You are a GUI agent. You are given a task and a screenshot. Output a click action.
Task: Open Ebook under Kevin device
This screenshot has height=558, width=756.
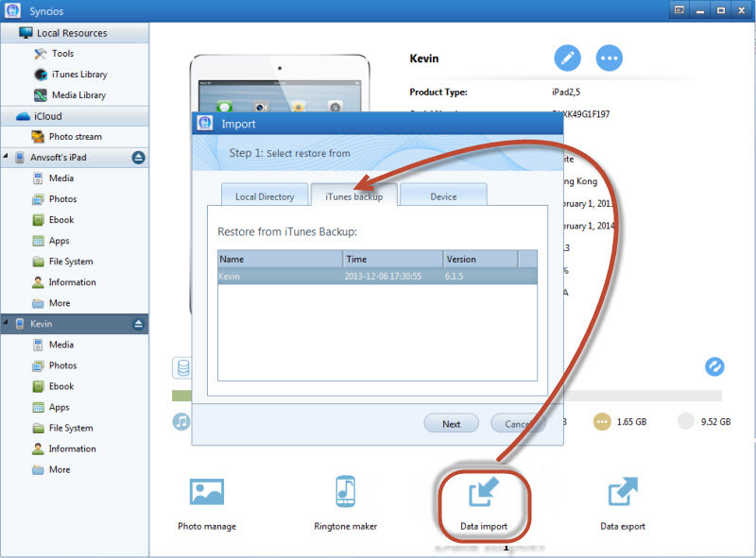point(53,386)
